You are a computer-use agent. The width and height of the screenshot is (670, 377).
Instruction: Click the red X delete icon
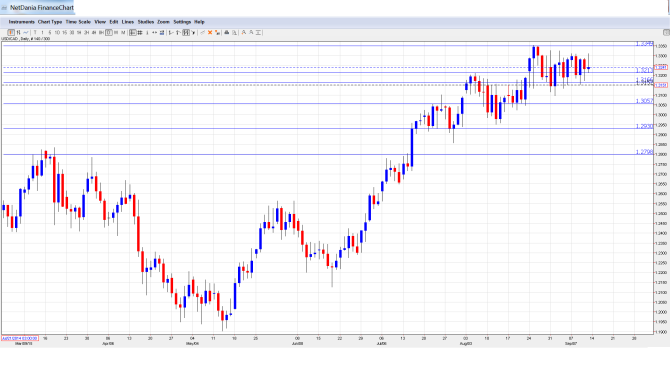tap(210, 32)
